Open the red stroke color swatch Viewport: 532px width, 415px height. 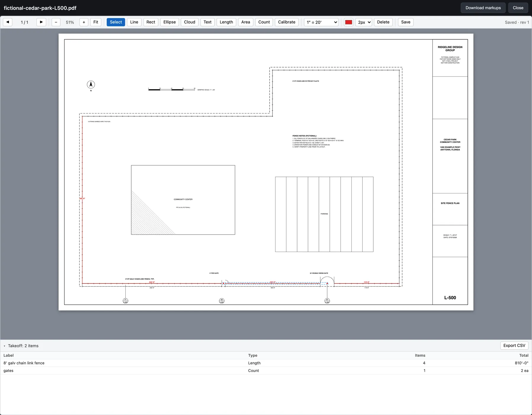[x=349, y=22]
